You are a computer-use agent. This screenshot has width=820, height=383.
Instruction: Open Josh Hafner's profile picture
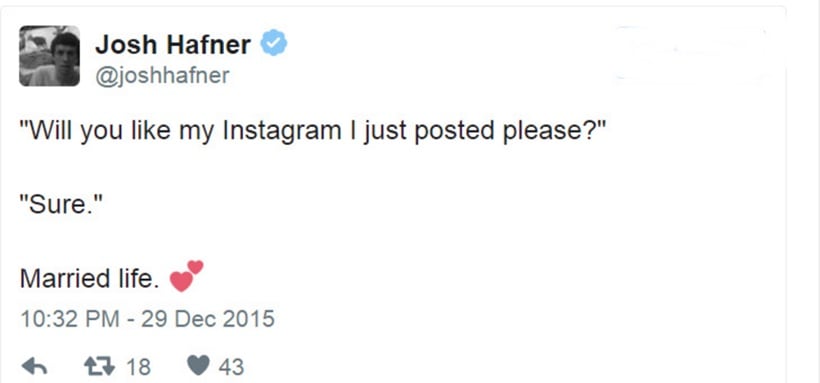click(50, 55)
